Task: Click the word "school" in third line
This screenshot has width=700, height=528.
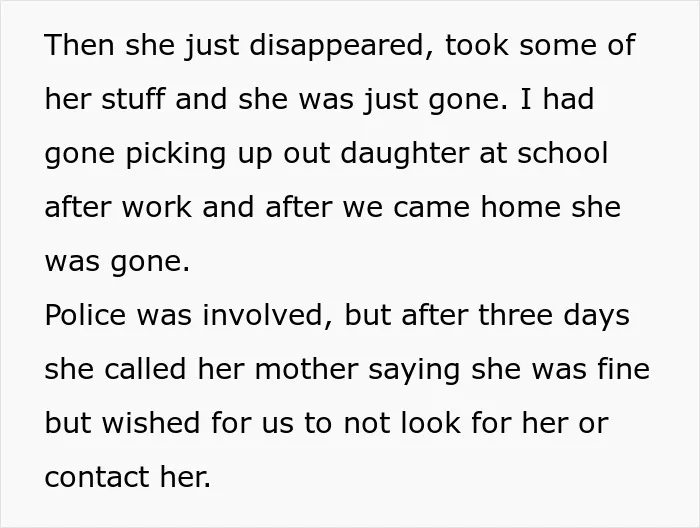Action: pos(562,153)
